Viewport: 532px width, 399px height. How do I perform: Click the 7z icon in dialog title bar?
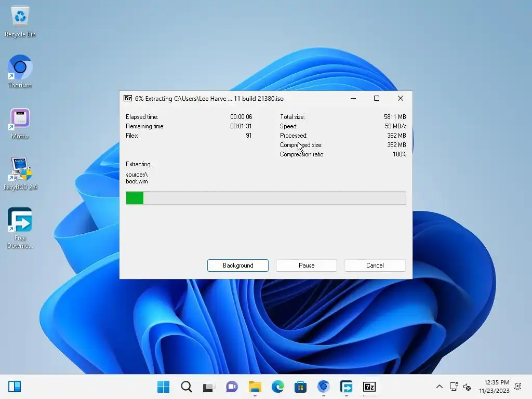[x=128, y=98]
